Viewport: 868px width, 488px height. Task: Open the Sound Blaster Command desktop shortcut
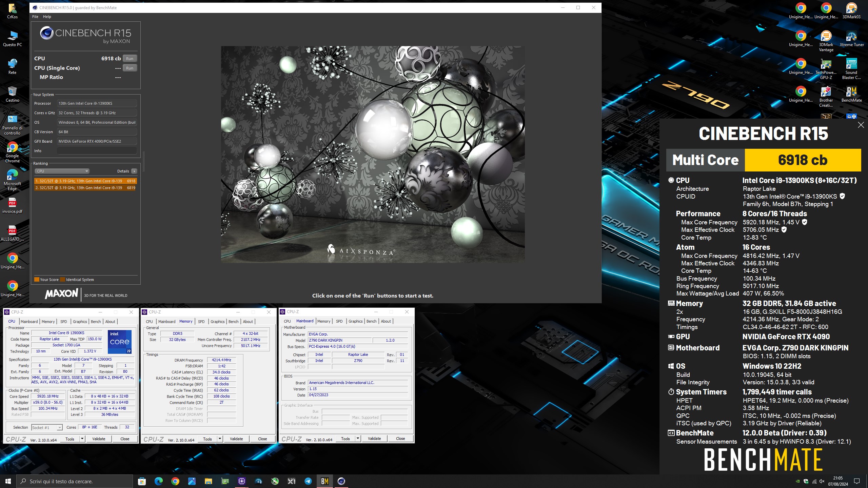click(x=851, y=68)
